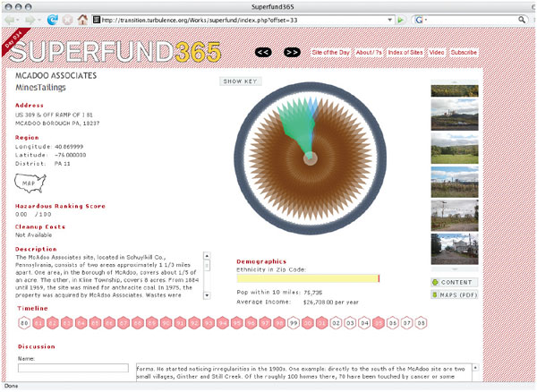Viewport: 537px width, 392px height.
Task: Click the SHOW KEY button
Action: 241,81
